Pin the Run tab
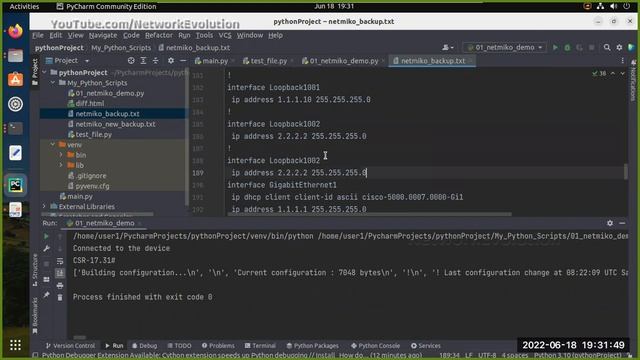640x360 pixels. [46, 295]
